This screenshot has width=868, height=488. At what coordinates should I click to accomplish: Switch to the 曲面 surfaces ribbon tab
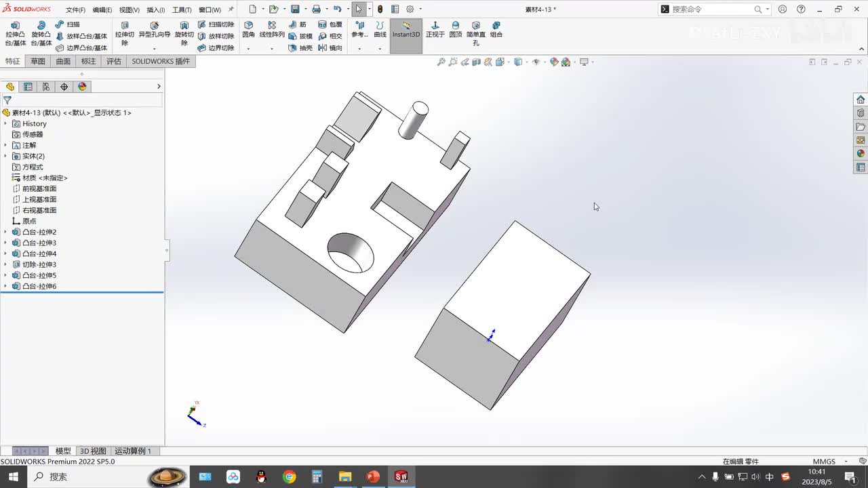(63, 61)
